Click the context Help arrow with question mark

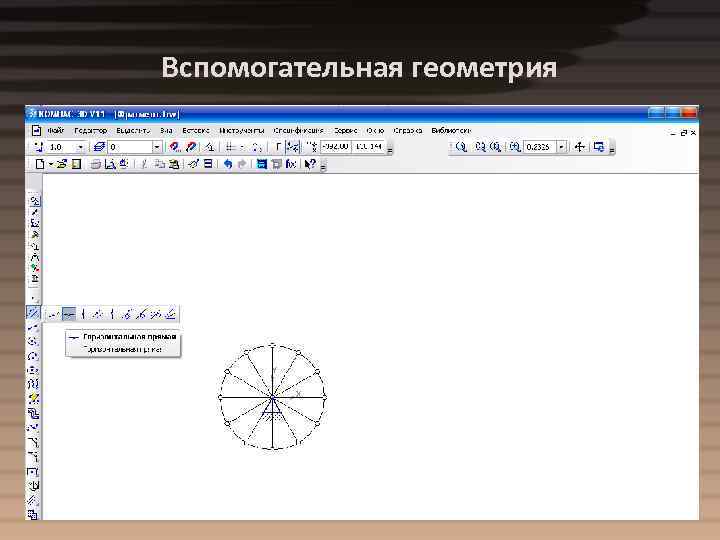click(310, 164)
